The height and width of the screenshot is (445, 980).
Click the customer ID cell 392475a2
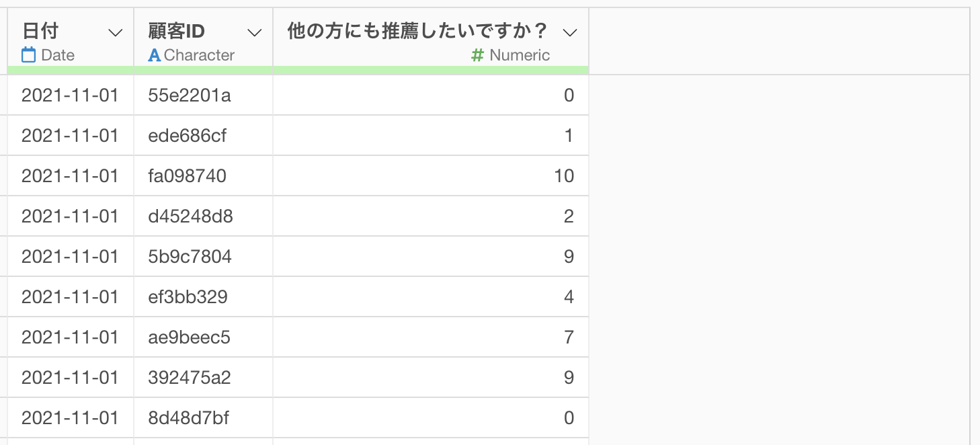(x=204, y=378)
